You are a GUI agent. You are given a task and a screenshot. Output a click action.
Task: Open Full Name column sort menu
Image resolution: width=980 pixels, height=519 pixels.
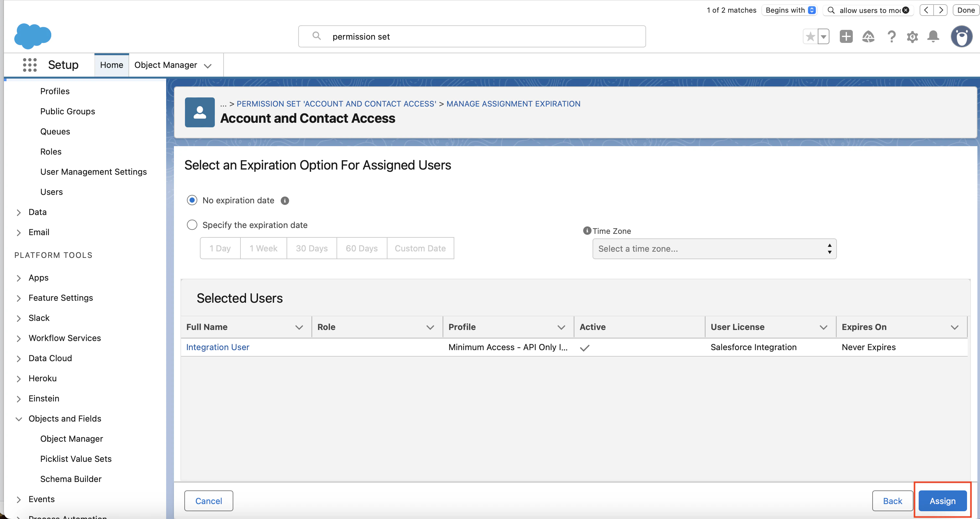click(x=299, y=327)
